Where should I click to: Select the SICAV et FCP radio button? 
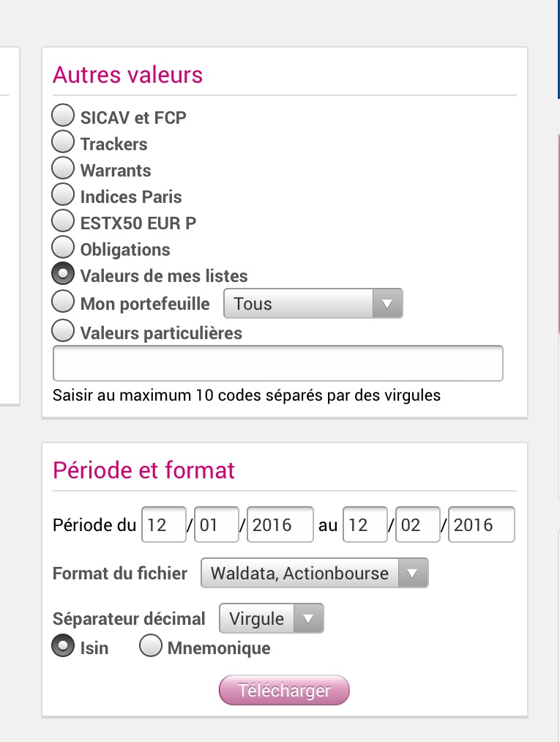pos(64,116)
